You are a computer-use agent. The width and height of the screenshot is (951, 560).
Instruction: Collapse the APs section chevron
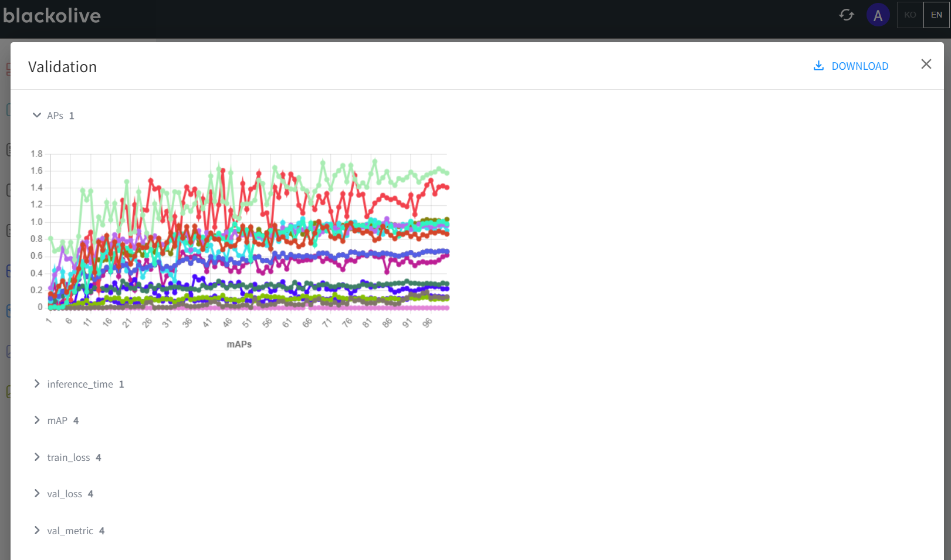coord(37,116)
